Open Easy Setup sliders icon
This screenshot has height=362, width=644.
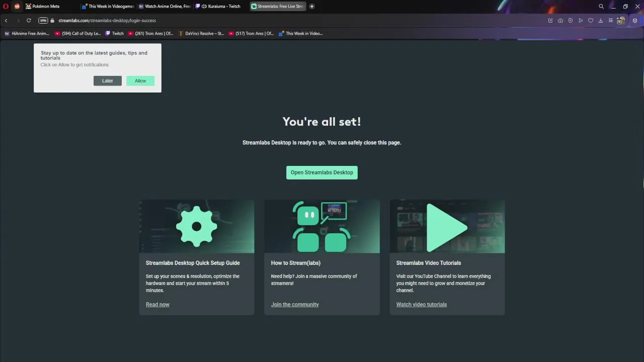click(611, 21)
